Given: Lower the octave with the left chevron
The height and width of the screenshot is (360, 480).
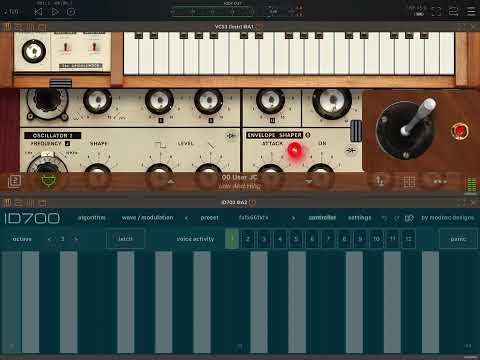Looking at the screenshot, I should (x=50, y=239).
